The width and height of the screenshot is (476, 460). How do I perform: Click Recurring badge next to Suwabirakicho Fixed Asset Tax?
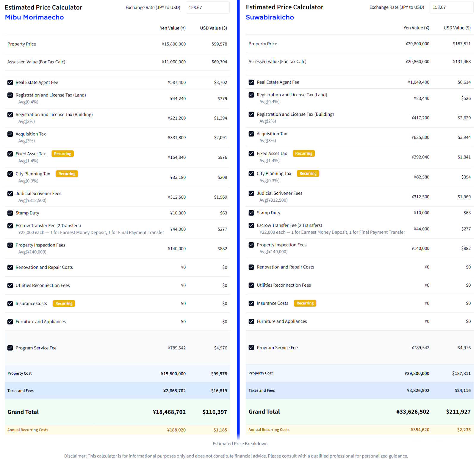pyautogui.click(x=303, y=153)
